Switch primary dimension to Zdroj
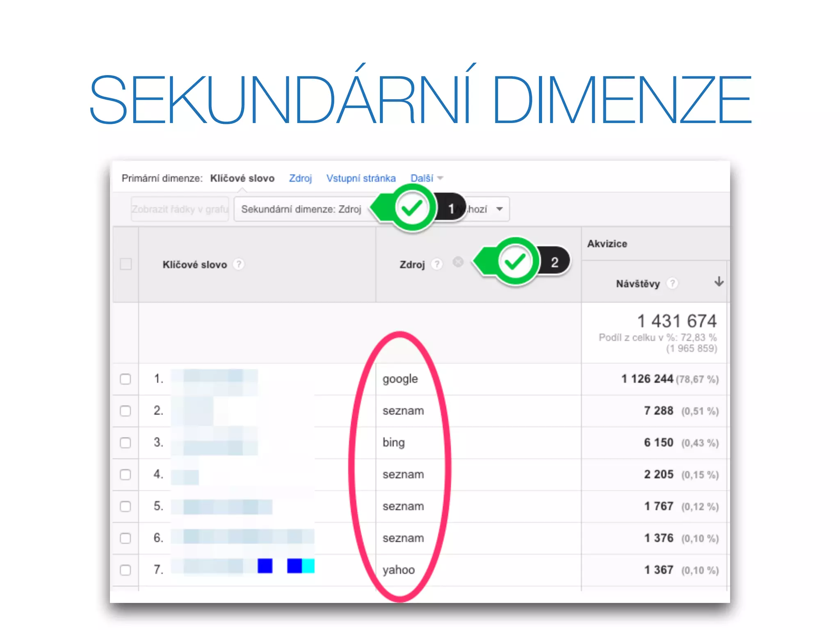 click(x=301, y=178)
